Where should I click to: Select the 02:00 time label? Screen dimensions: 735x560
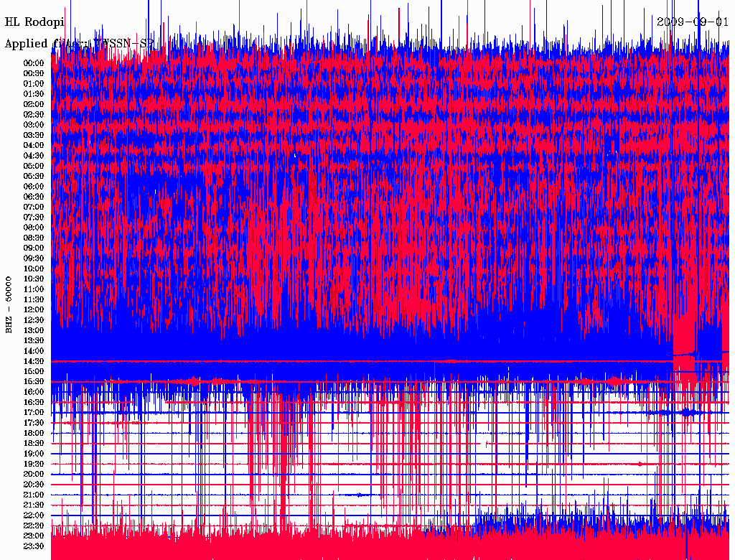coord(34,105)
